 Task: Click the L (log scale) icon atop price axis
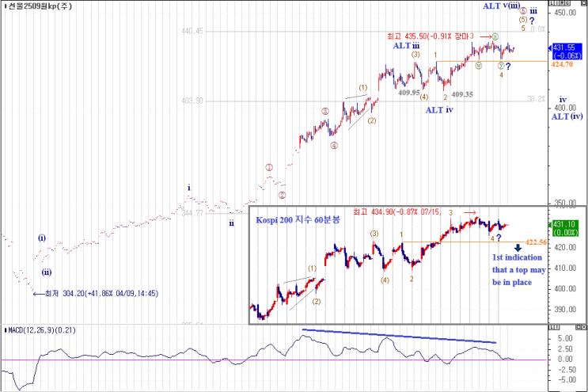tap(552, 3)
